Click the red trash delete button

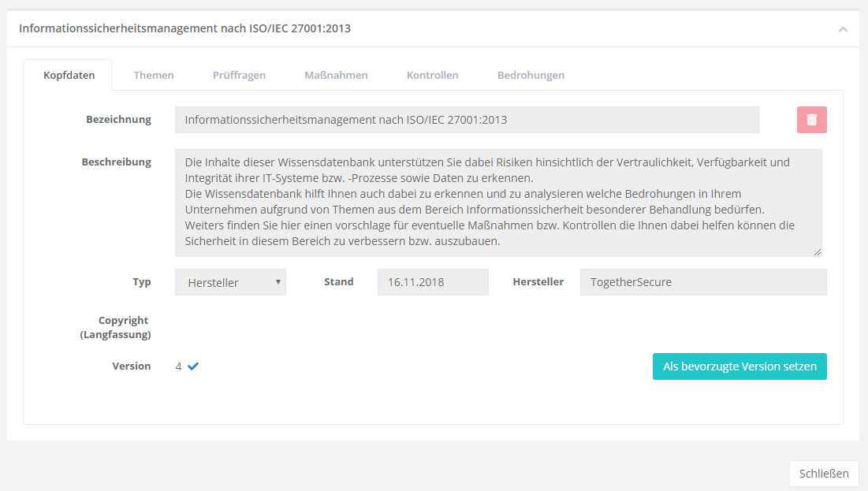[x=811, y=120]
